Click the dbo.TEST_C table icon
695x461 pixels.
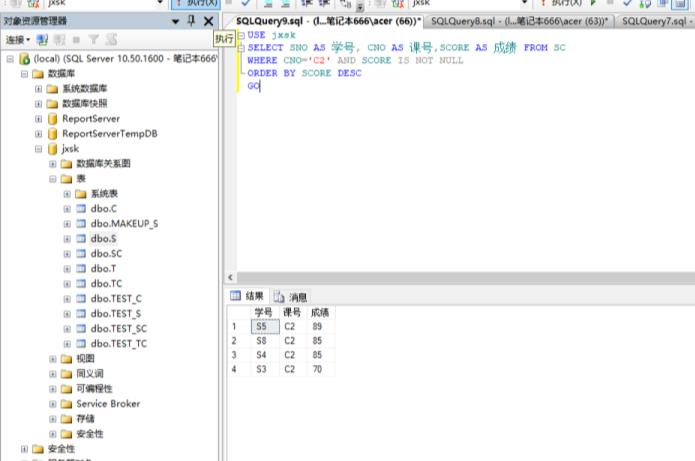81,299
